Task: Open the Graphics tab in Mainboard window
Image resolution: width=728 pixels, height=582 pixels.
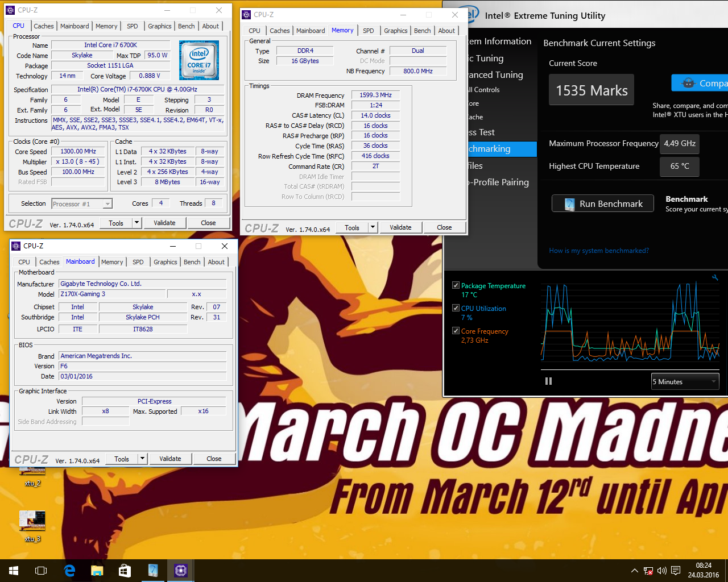Action: (166, 262)
